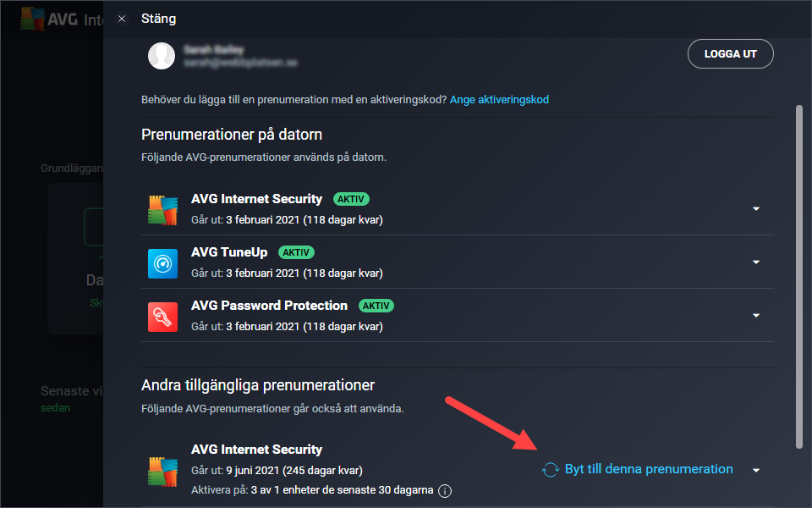The image size is (812, 508).
Task: Click Byt till denna prenumeration link
Action: click(x=649, y=469)
